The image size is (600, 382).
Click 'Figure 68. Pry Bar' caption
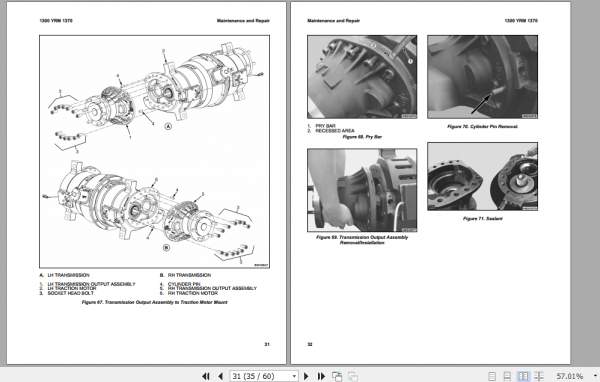click(x=362, y=137)
